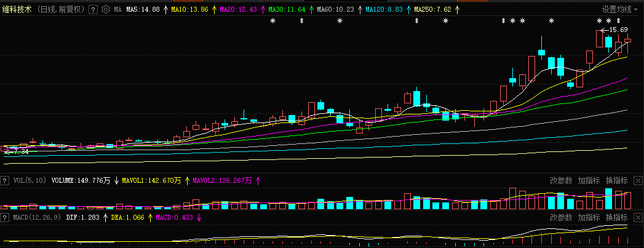Click the 15.69 high price label
This screenshot has height=248, width=644.
(x=619, y=30)
